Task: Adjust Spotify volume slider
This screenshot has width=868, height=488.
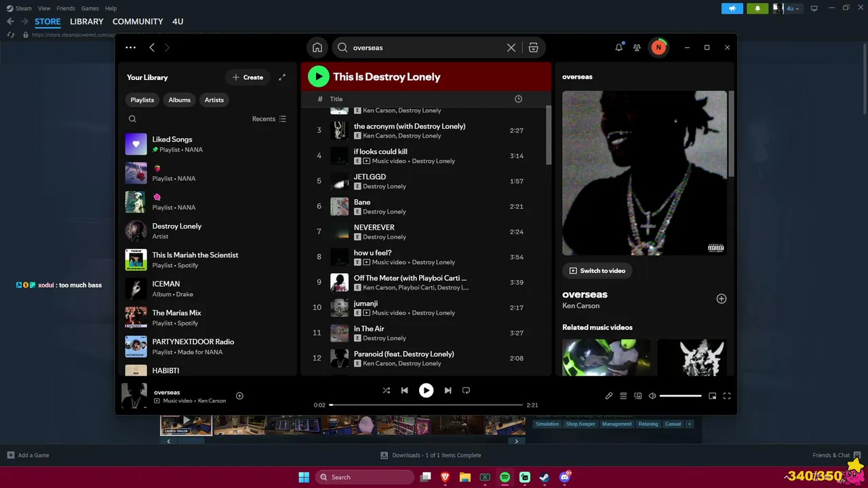Action: coord(680,396)
